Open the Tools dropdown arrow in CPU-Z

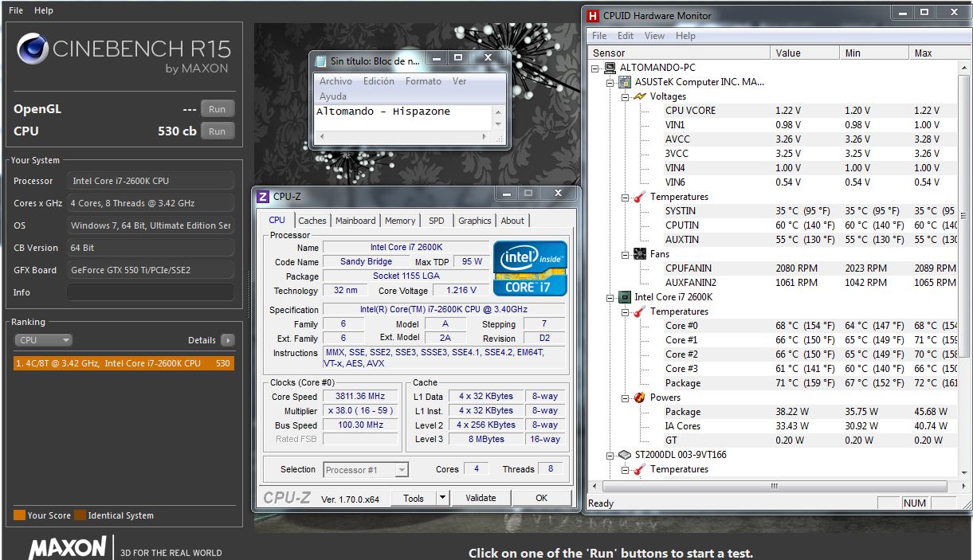click(443, 498)
